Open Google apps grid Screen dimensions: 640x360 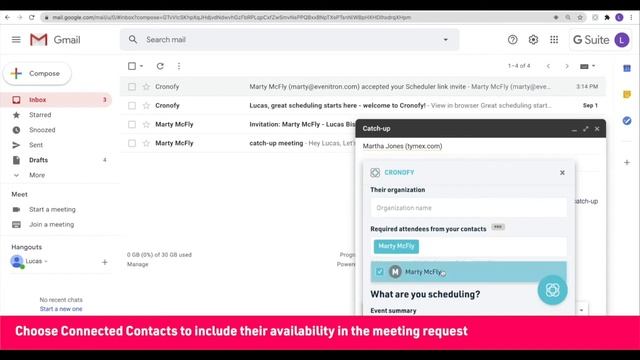(554, 40)
